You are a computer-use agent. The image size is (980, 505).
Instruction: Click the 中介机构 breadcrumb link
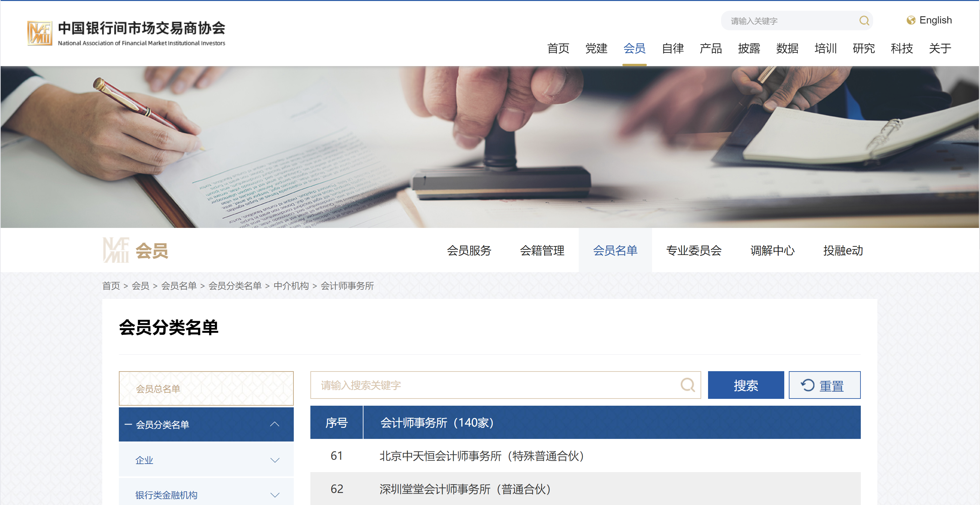(x=291, y=286)
